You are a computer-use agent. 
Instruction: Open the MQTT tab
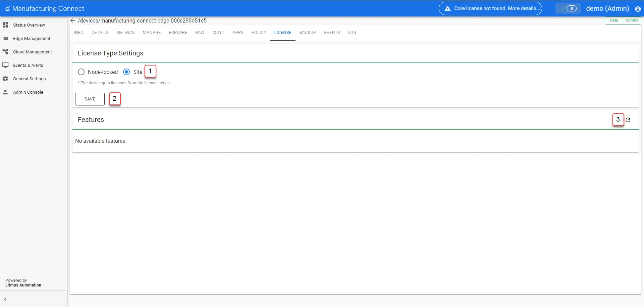[x=218, y=33]
